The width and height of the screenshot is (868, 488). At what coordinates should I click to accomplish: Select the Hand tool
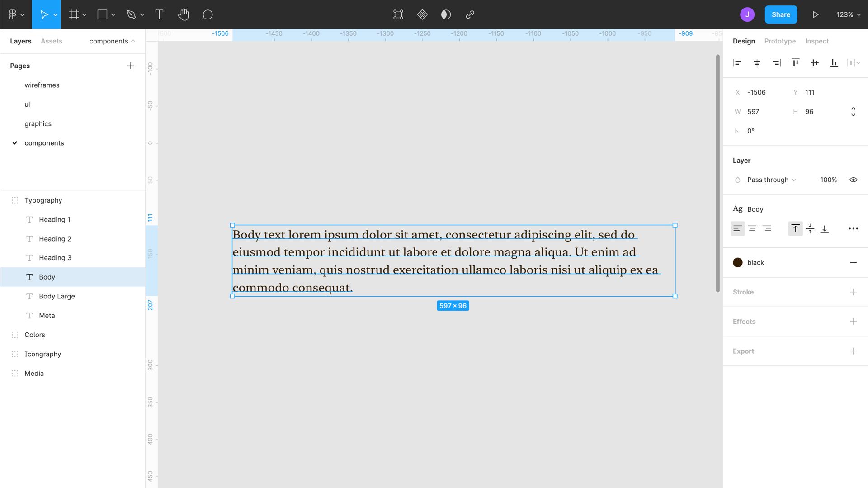click(x=183, y=14)
